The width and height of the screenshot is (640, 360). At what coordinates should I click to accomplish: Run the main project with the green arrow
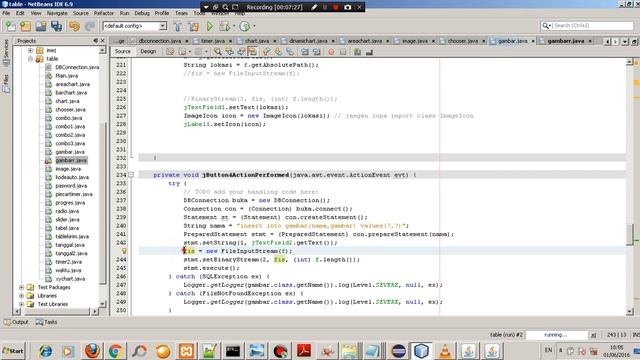209,26
